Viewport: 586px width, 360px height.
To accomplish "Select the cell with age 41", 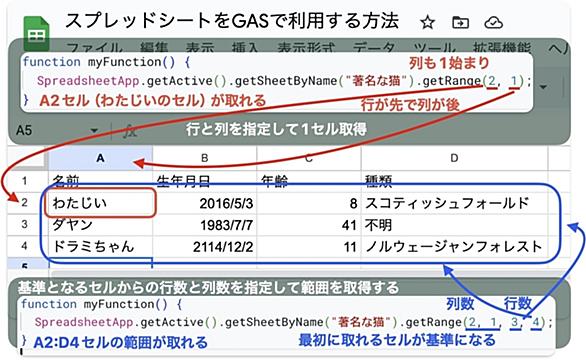I will (x=309, y=225).
